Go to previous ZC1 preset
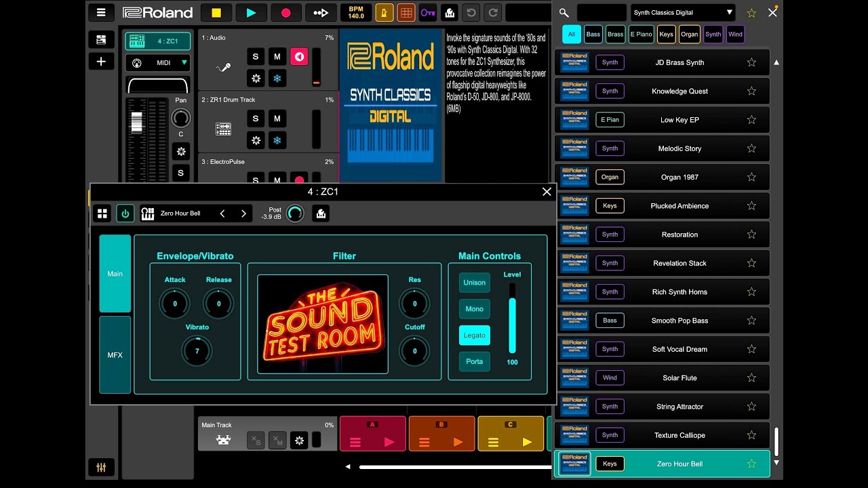This screenshot has width=868, height=488. pyautogui.click(x=222, y=213)
